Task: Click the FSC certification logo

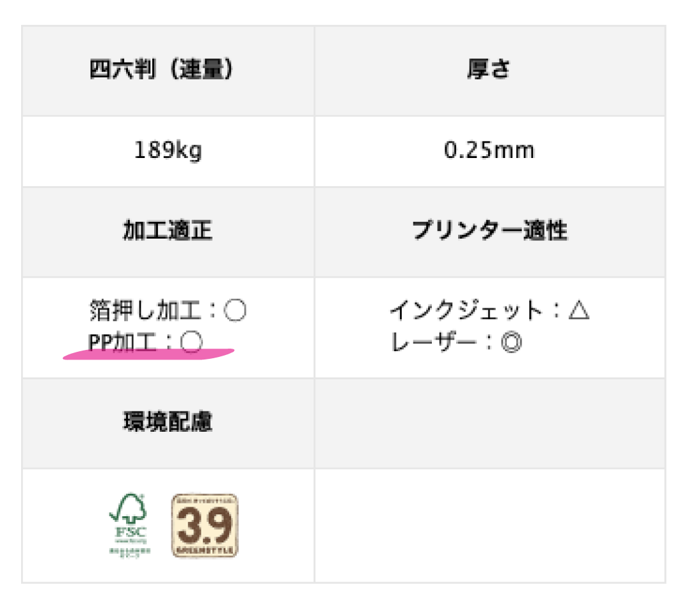Action: [x=129, y=525]
